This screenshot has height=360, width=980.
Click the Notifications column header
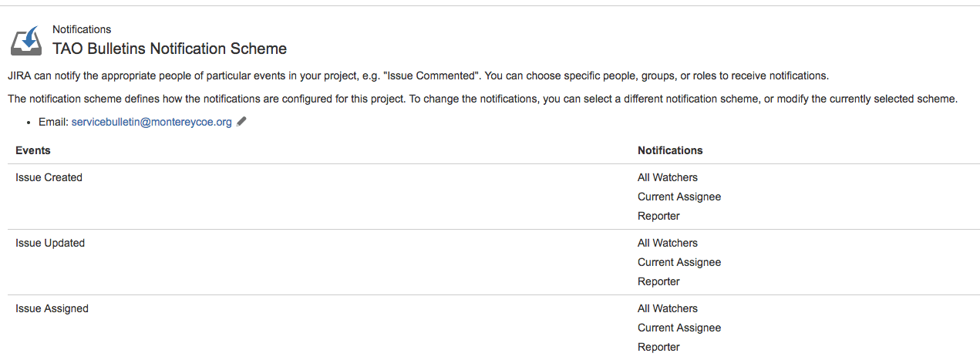tap(670, 150)
